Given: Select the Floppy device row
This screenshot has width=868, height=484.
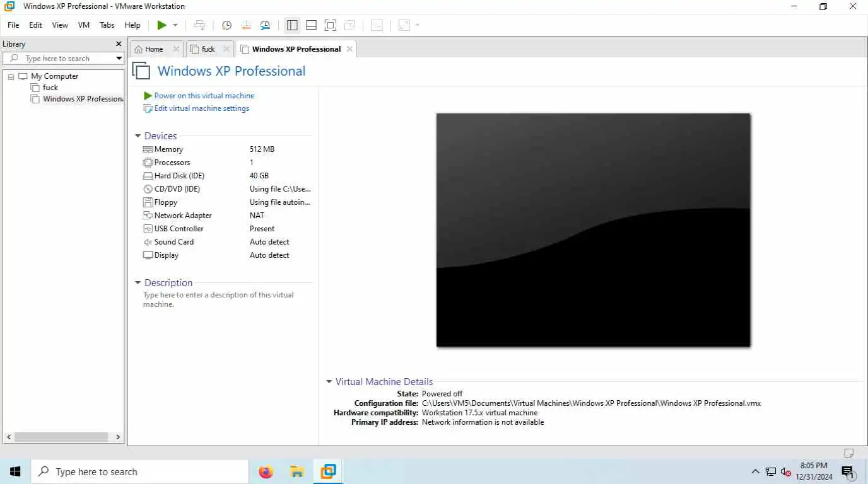Looking at the screenshot, I should point(227,202).
